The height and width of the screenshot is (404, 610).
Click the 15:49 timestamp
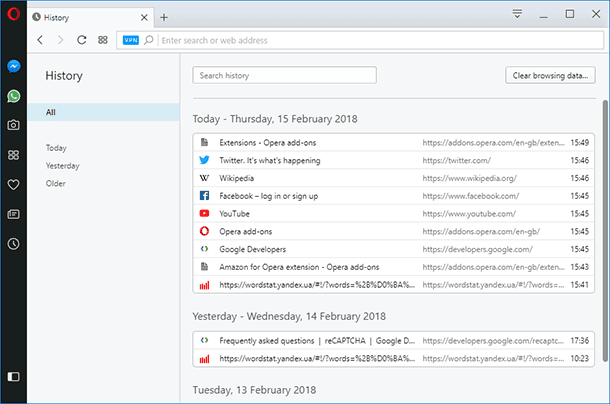580,142
